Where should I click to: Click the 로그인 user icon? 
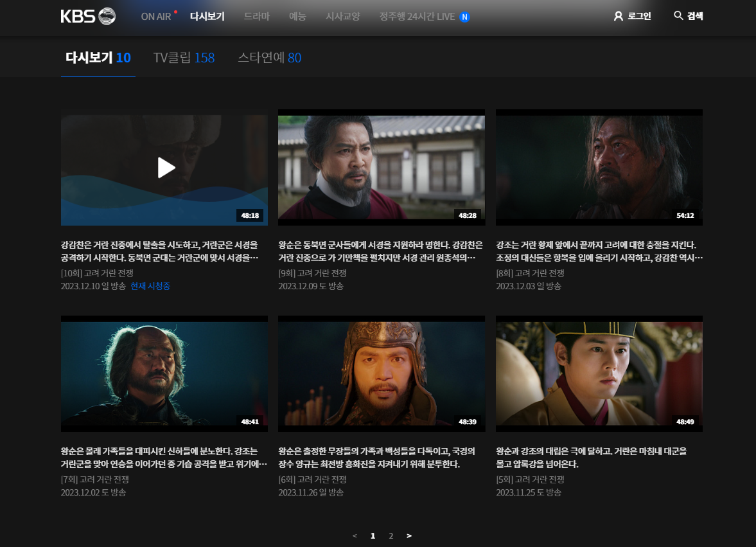click(618, 17)
